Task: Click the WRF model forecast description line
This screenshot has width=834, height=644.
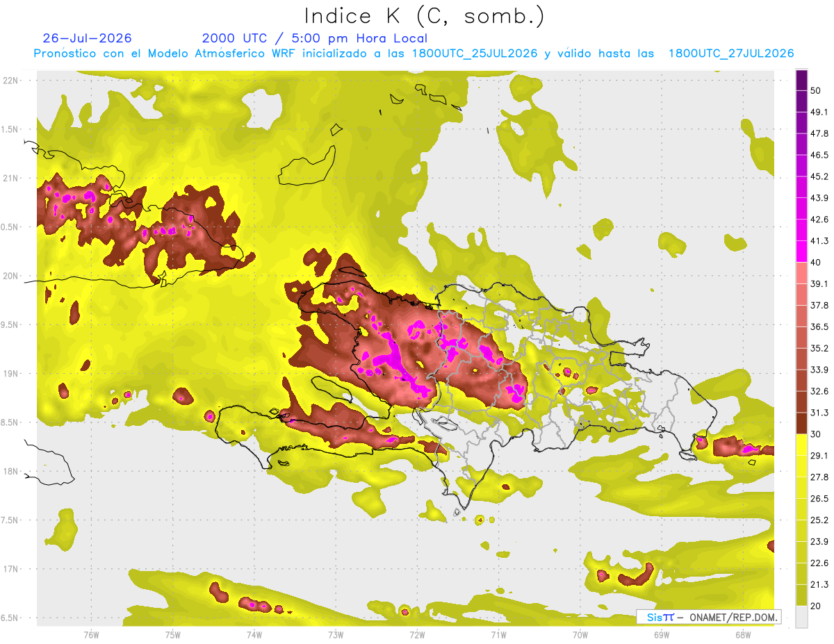Action: point(414,53)
